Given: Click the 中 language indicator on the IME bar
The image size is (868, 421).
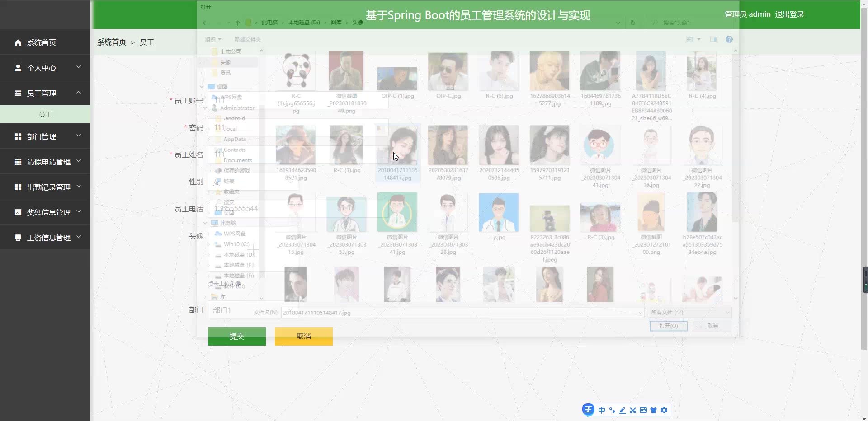Looking at the screenshot, I should pyautogui.click(x=601, y=410).
